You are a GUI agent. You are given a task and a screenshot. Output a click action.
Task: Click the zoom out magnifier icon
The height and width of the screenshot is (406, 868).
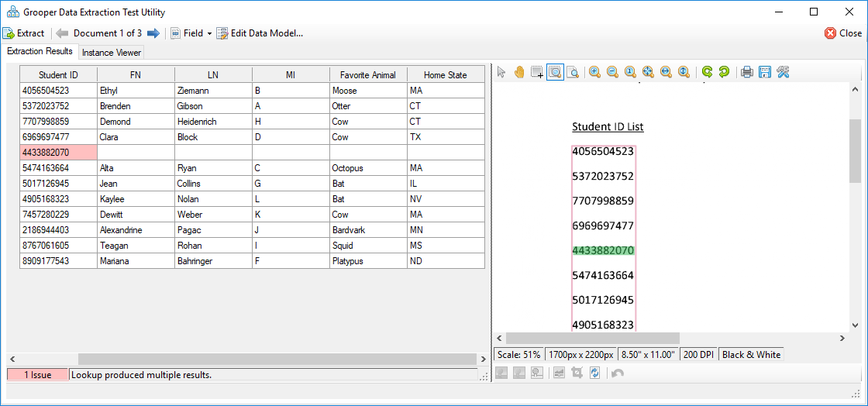click(x=612, y=72)
